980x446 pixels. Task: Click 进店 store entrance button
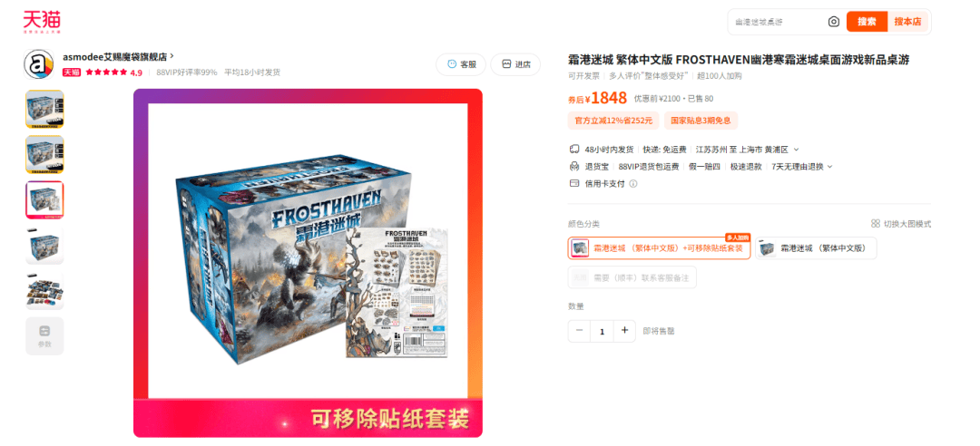pos(515,64)
